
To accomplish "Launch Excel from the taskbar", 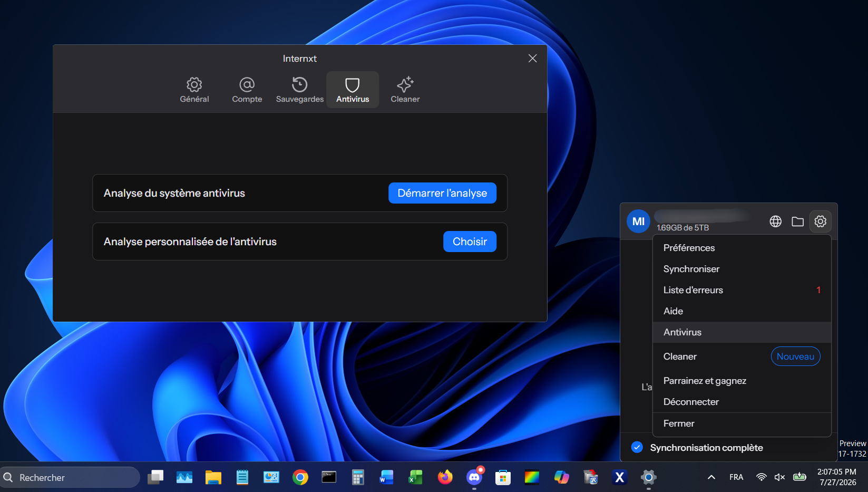I will click(x=416, y=477).
